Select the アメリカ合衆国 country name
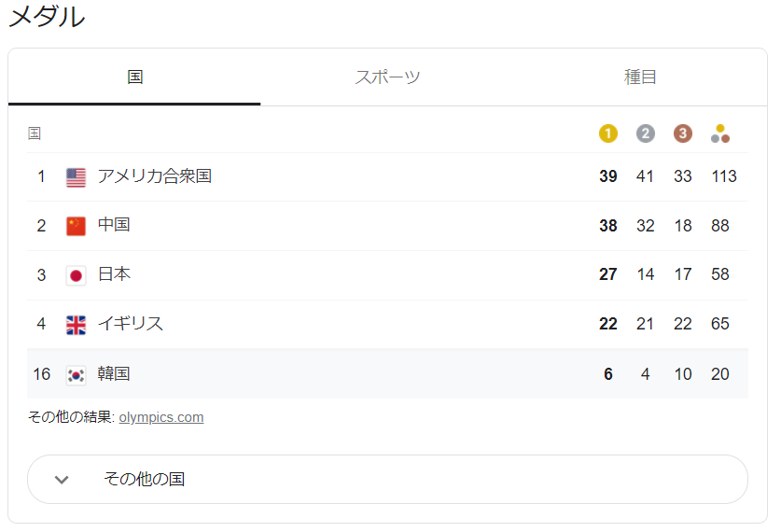The image size is (781, 532). point(154,175)
